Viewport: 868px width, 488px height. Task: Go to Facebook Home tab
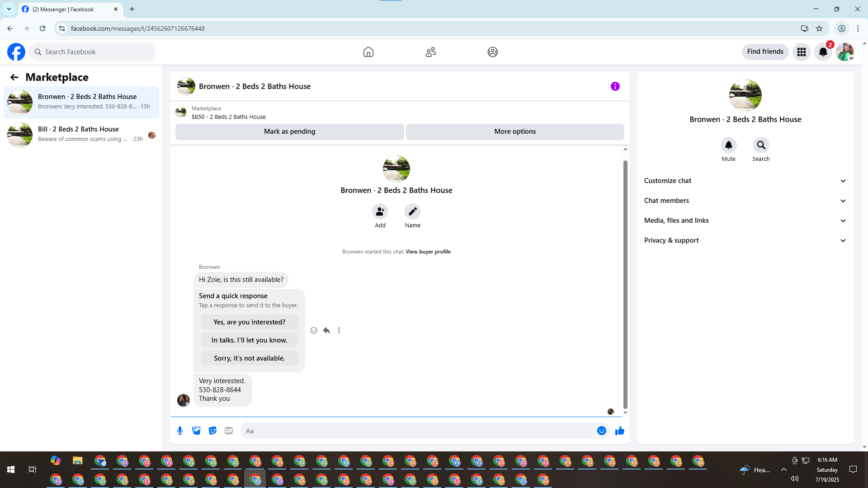coord(368,52)
